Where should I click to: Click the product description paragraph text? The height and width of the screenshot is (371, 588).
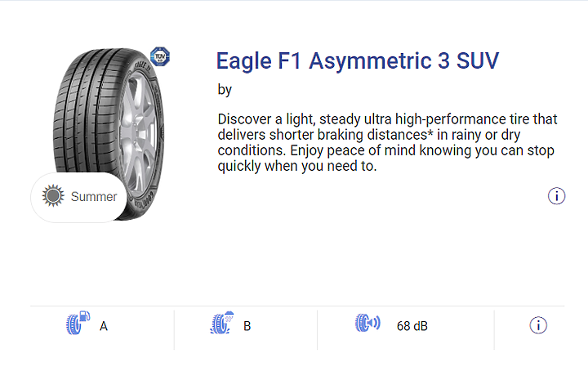click(387, 142)
